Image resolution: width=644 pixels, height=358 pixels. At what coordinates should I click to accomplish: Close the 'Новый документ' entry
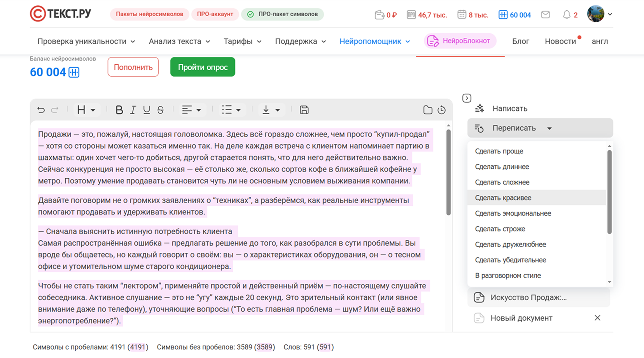tap(597, 318)
